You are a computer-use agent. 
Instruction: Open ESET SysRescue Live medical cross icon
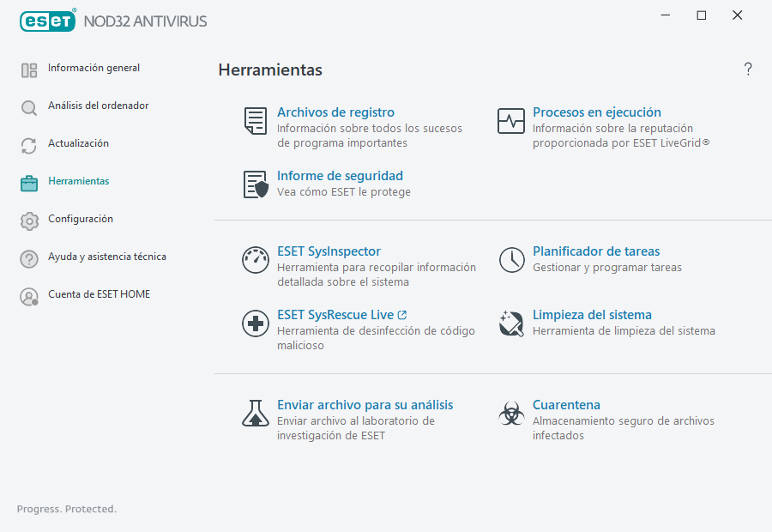pyautogui.click(x=255, y=323)
